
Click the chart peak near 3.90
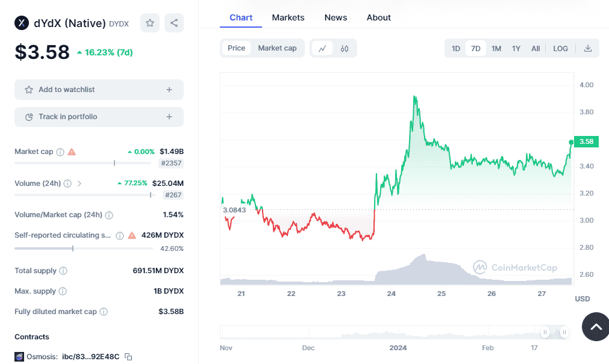coord(415,97)
